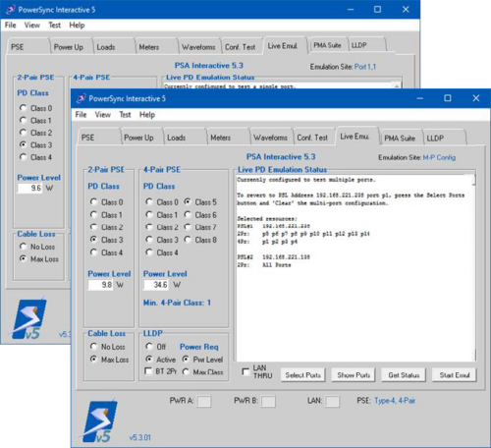Select 2-Pair PSE Class 3 in front window
The image size is (491, 448).
(x=93, y=240)
